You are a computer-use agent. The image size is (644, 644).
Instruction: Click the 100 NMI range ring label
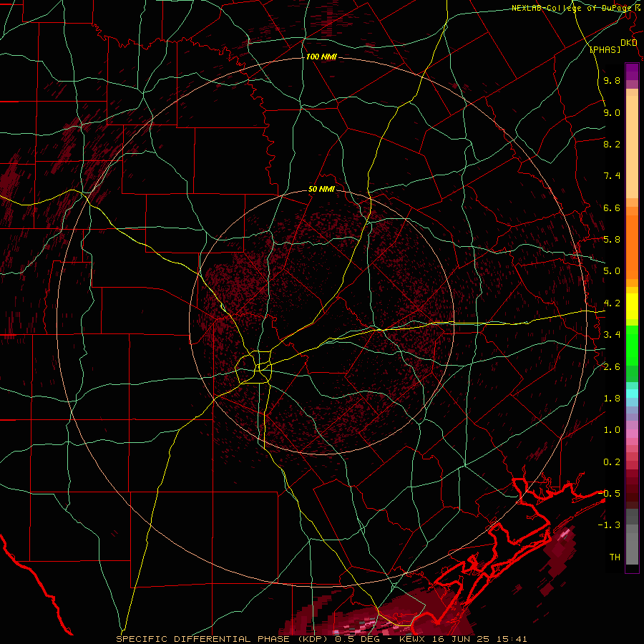(321, 57)
